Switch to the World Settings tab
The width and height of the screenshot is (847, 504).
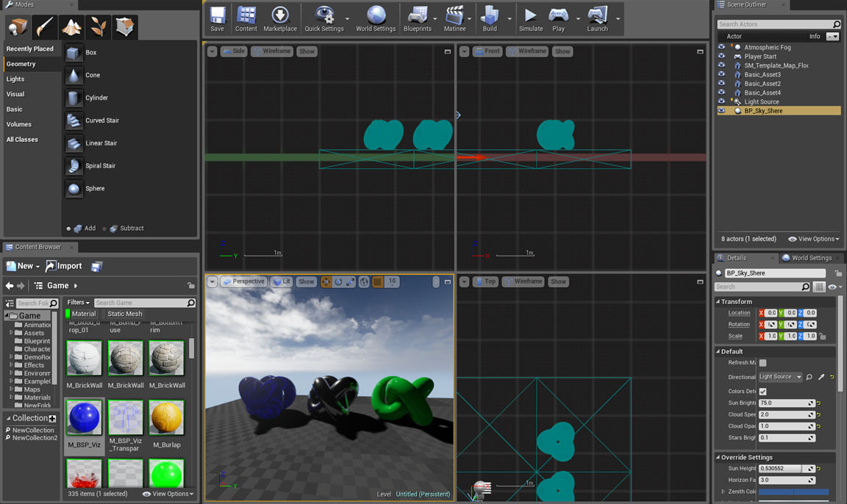tap(811, 257)
